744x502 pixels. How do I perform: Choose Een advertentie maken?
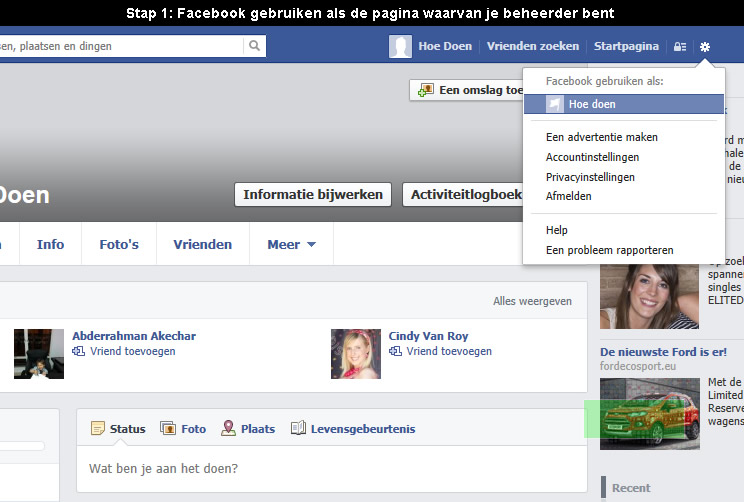coord(602,137)
